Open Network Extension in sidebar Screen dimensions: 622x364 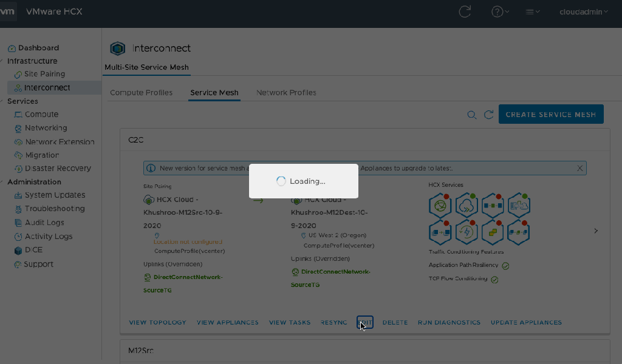(59, 142)
